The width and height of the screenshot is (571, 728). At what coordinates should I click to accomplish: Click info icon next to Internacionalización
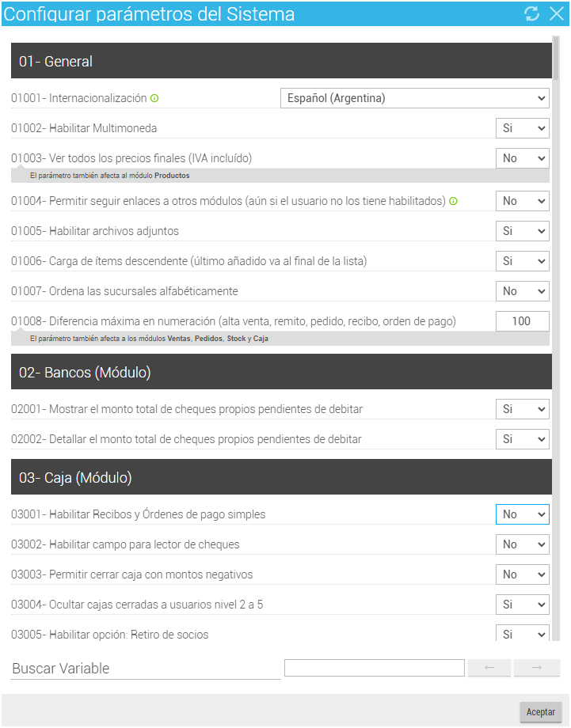tap(154, 98)
